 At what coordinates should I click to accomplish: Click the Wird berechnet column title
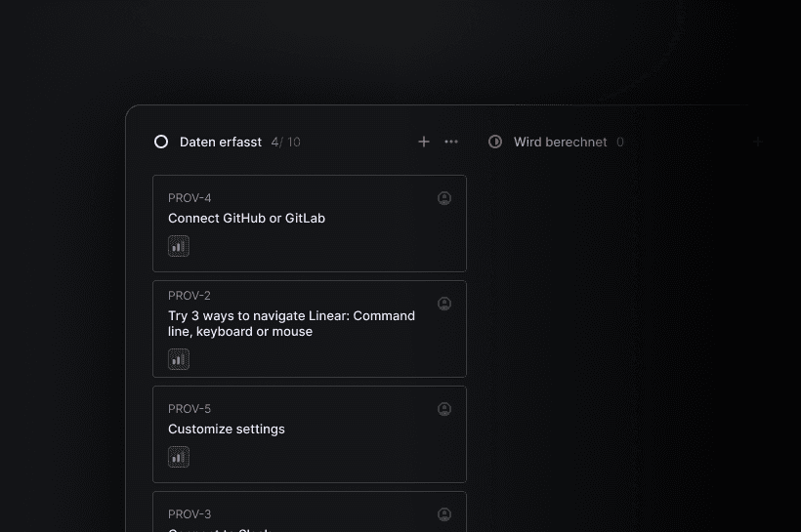(561, 142)
